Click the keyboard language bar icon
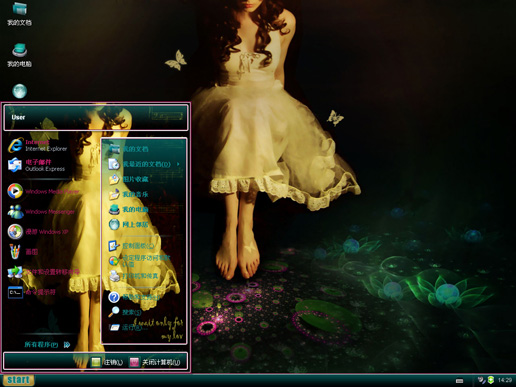Viewport: 516px width, 387px height. [459, 381]
